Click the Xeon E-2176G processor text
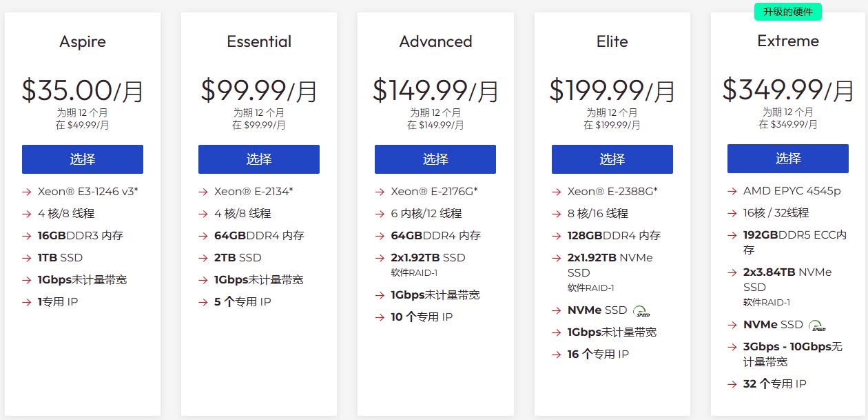868x420 pixels. (x=434, y=192)
